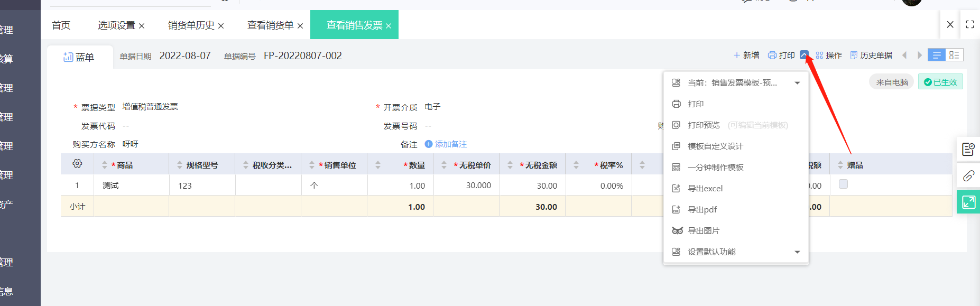Click the table column settings gear icon
This screenshot has width=980, height=306.
pyautogui.click(x=77, y=164)
